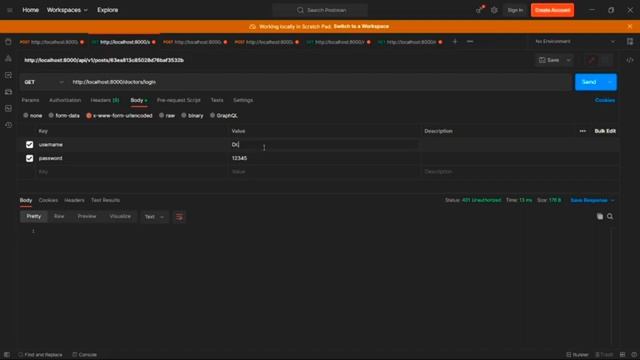The width and height of the screenshot is (640, 360).
Task: Open Runner from the status bar
Action: 577,355
